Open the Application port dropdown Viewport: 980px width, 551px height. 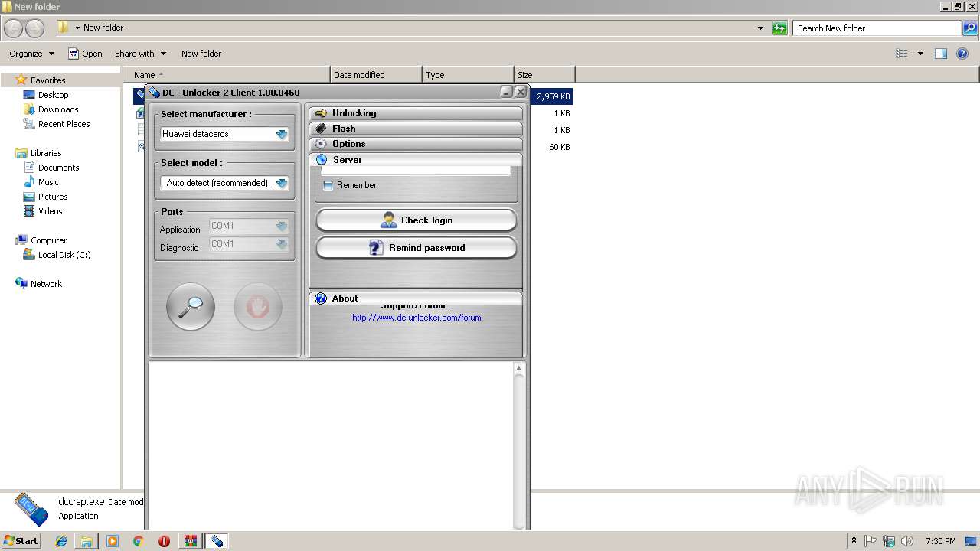click(282, 226)
